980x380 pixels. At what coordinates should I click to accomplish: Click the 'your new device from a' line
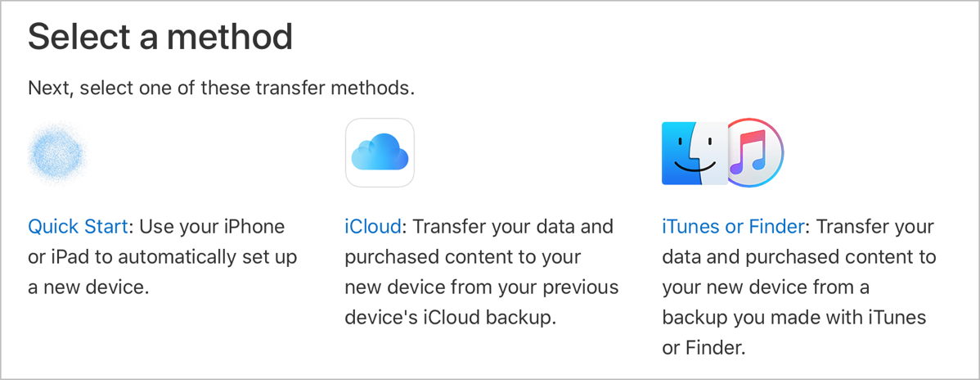click(x=765, y=287)
